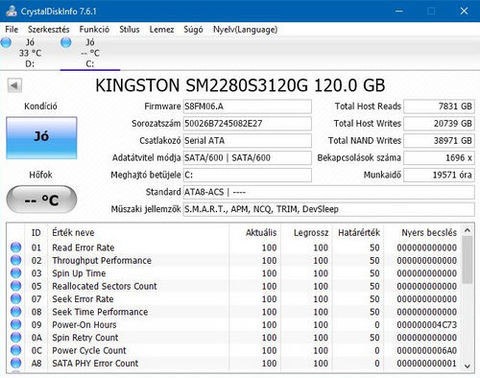Click status orb for Spin Retry Count
Viewport: 480px width, 378px height.
[16, 337]
